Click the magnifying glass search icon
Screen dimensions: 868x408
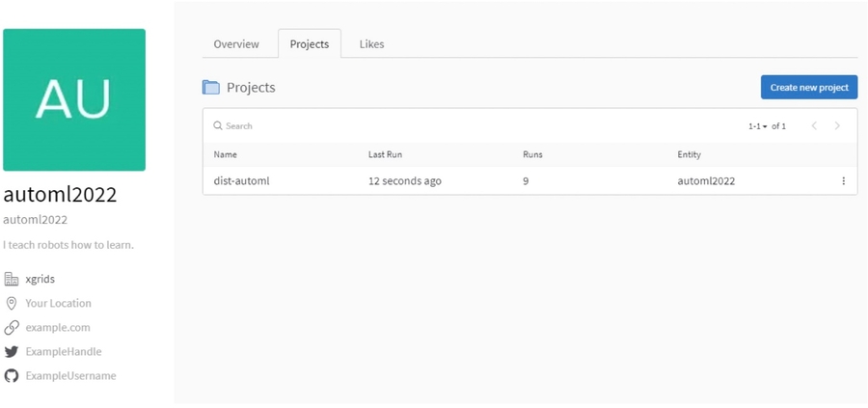tap(218, 126)
